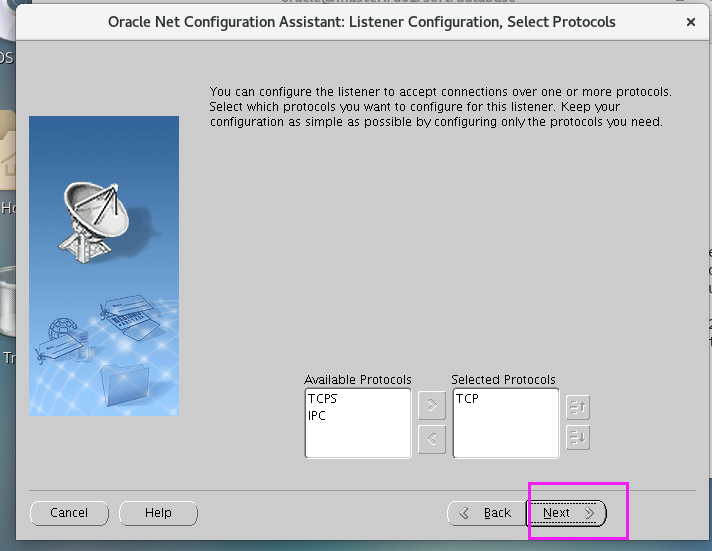
Task: Promote selected protocol with move-up icon
Action: coord(578,407)
